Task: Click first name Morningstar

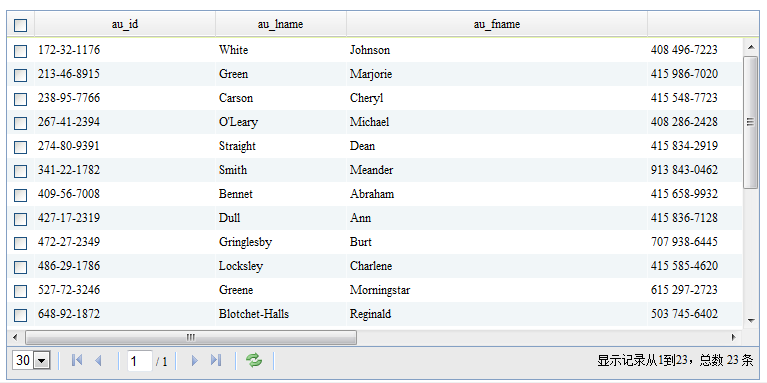Action: point(380,290)
